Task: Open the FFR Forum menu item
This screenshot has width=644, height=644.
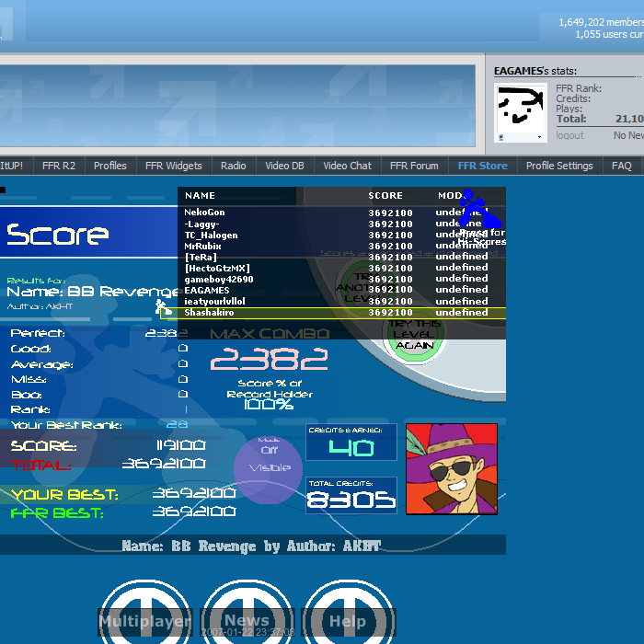Action: tap(414, 166)
